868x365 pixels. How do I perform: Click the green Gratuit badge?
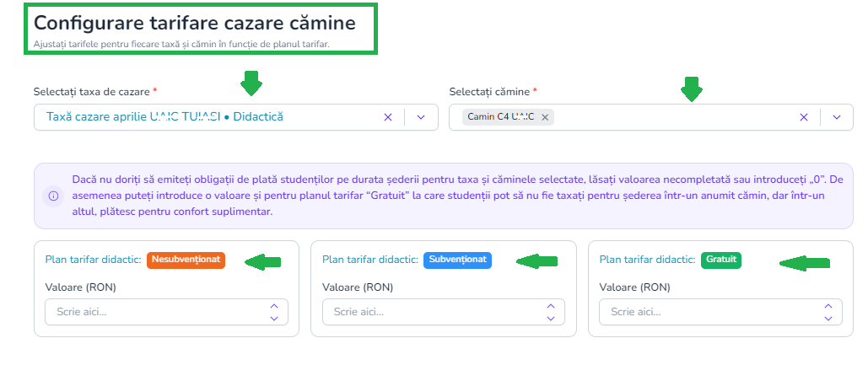[x=720, y=260]
